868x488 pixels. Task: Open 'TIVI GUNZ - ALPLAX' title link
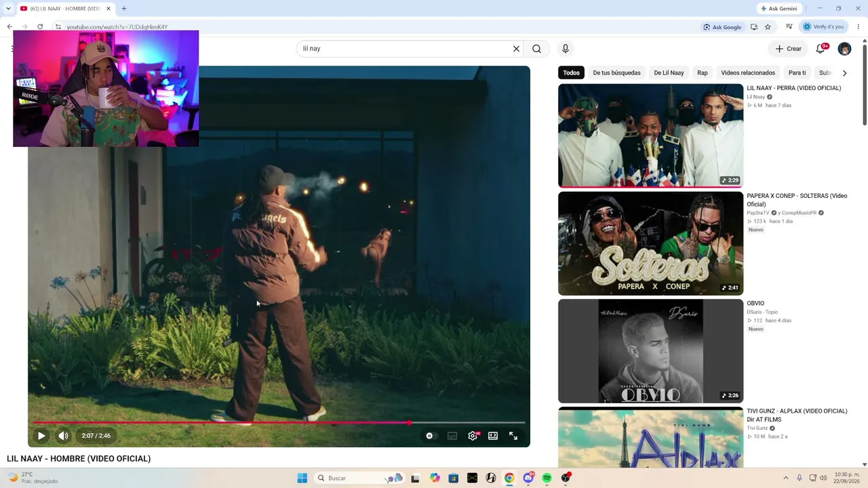797,415
